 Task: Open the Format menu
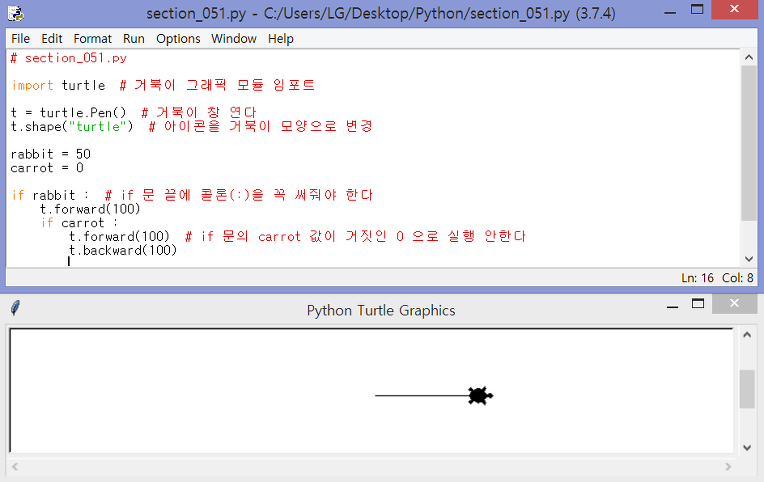click(x=93, y=39)
